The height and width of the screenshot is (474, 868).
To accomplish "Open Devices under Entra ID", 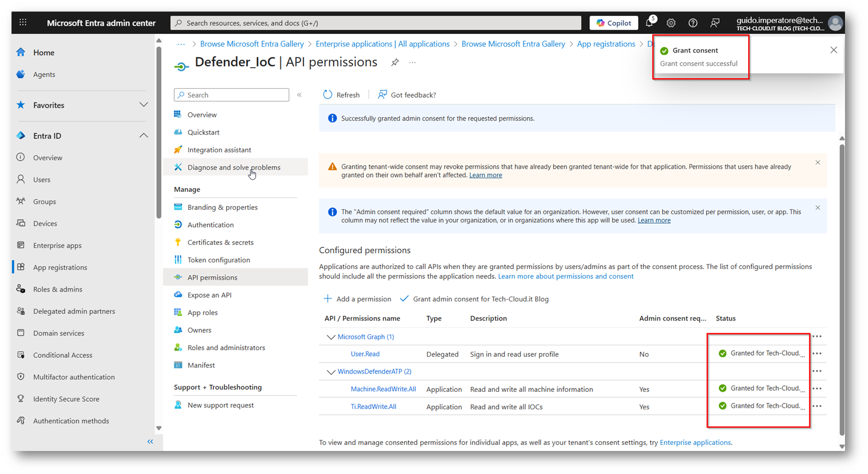I will click(45, 224).
